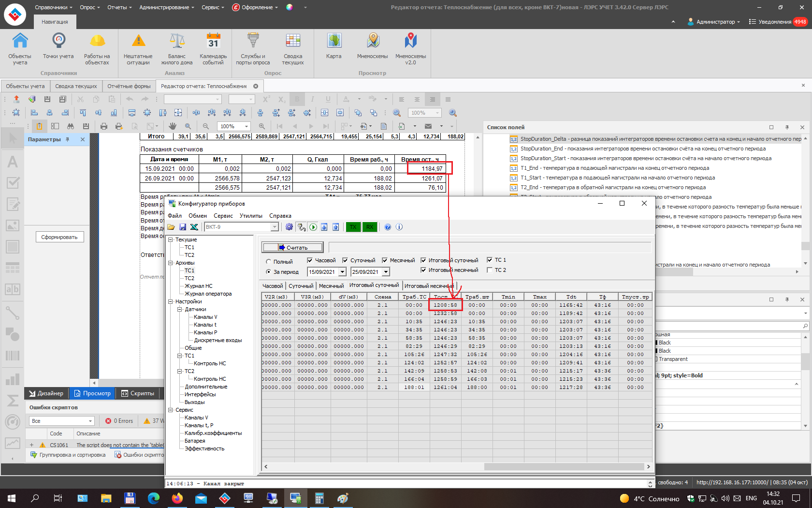Select the За период radio button
Viewport: 812px width, 508px height.
[x=269, y=272]
